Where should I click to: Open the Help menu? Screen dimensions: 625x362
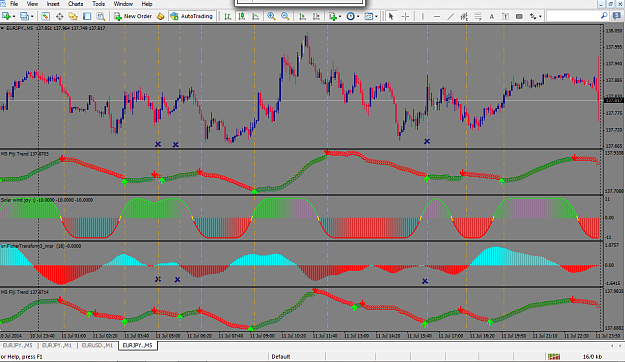147,4
